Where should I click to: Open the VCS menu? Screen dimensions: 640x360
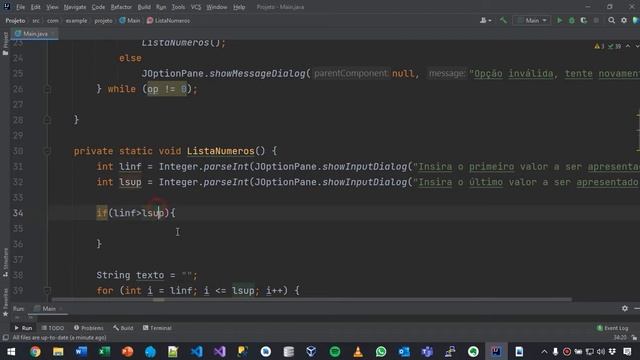(x=196, y=7)
